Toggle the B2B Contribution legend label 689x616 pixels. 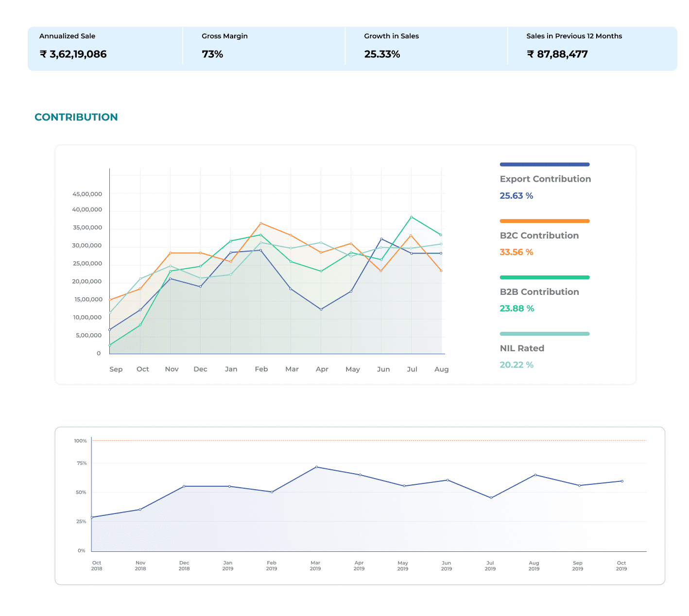click(x=539, y=292)
